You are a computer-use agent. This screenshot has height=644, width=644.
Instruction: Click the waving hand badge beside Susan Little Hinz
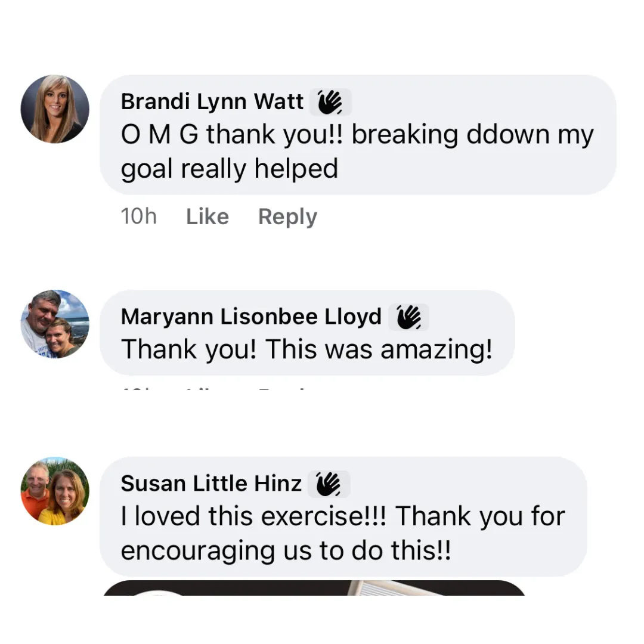pos(329,484)
